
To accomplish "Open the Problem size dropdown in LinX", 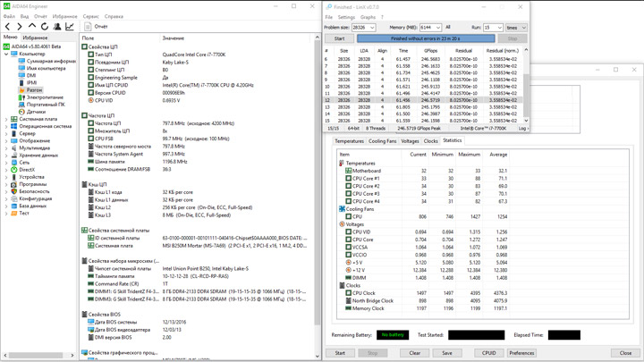I will (x=371, y=28).
